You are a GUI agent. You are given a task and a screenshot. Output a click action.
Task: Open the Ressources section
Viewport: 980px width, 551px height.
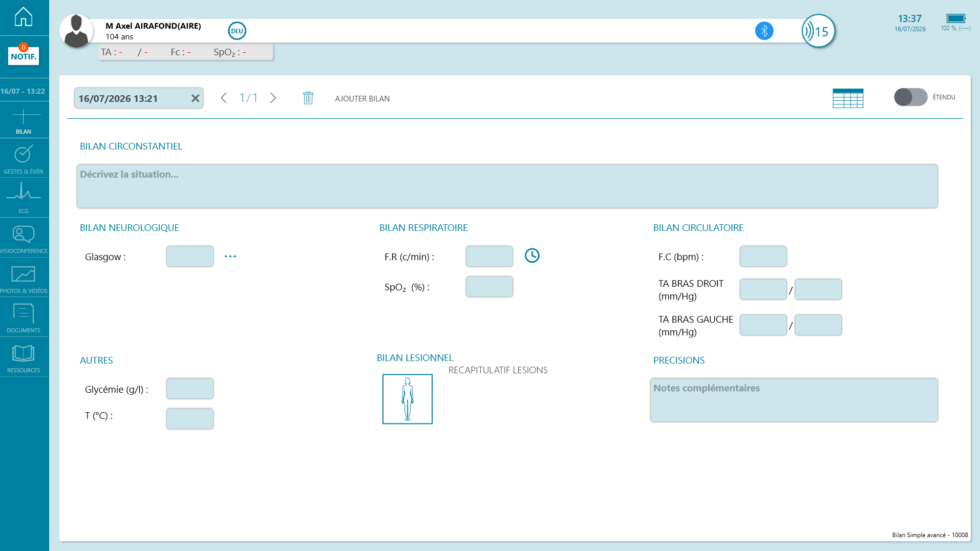coord(24,358)
